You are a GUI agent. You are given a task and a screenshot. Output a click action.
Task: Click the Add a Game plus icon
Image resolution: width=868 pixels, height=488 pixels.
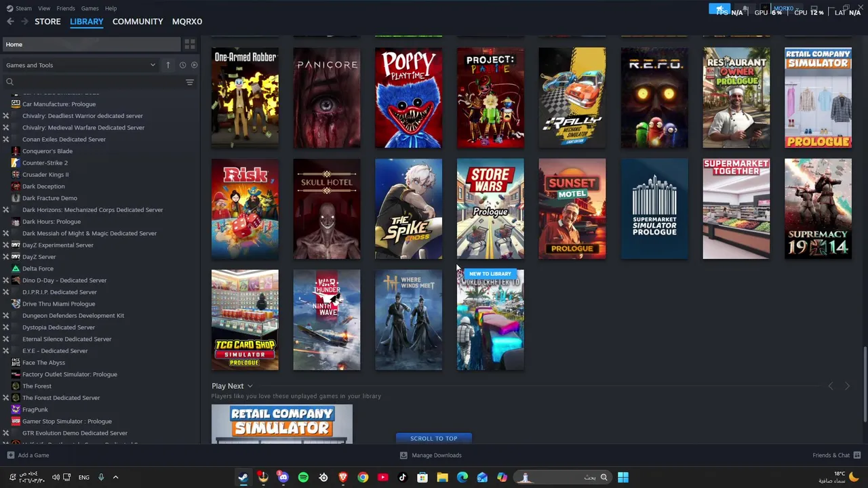10,455
